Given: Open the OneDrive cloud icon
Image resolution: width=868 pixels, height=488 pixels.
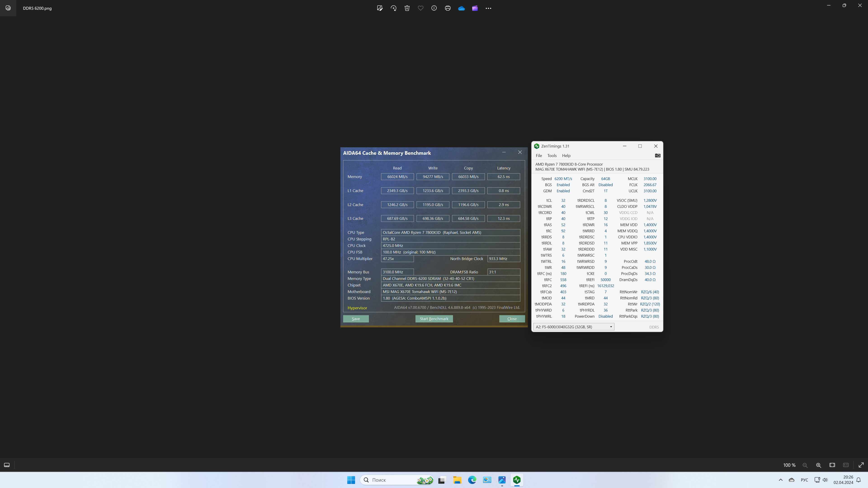Looking at the screenshot, I should [461, 8].
